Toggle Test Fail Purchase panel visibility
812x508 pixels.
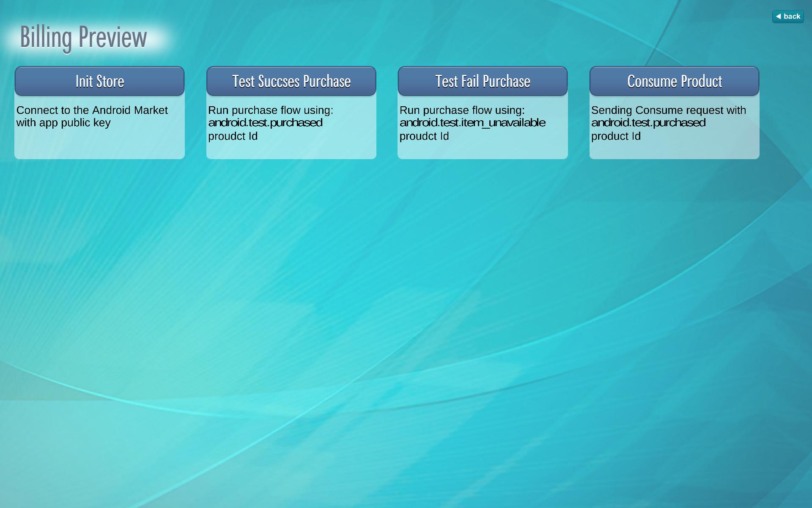483,81
